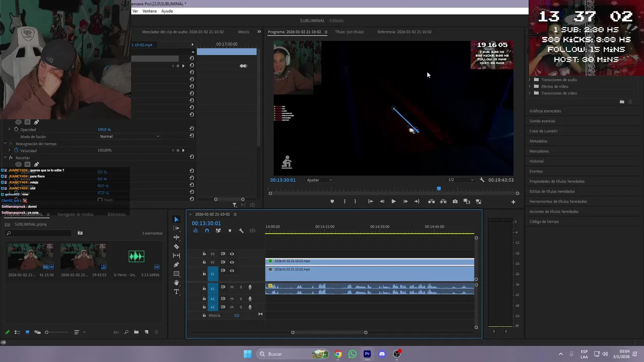Go to Out point in Program monitor

pyautogui.click(x=417, y=202)
